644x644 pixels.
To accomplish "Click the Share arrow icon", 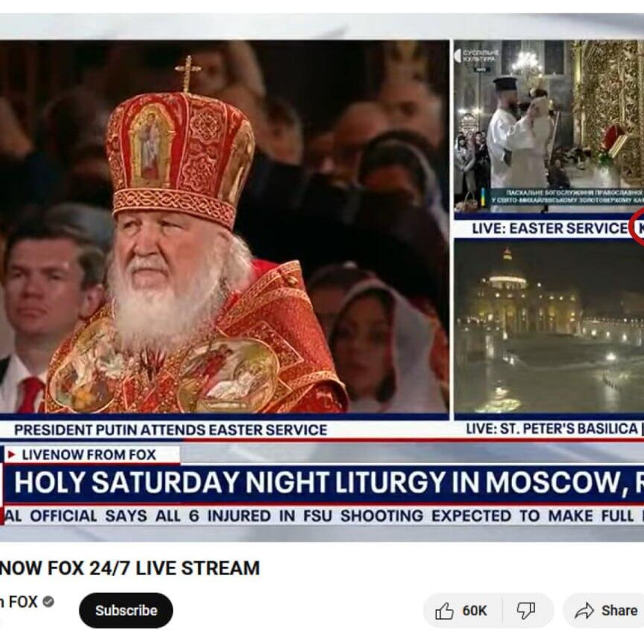I will 584,611.
